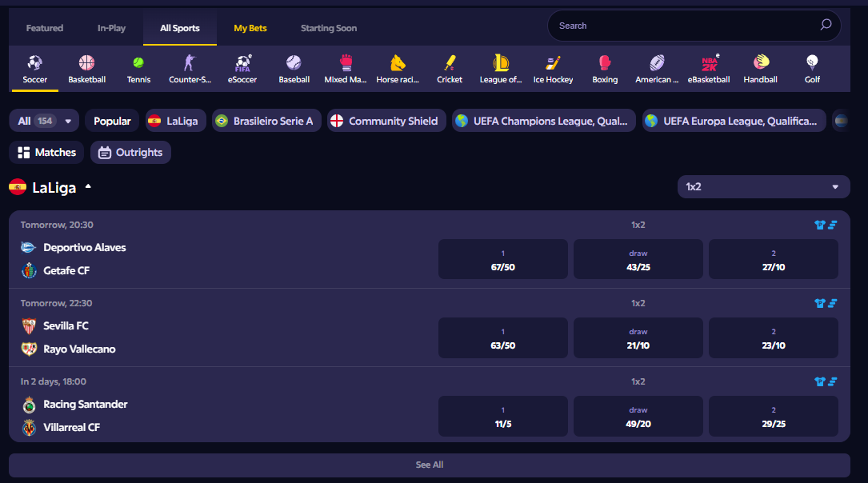The width and height of the screenshot is (868, 483).
Task: Select the eBasketball icon
Action: [709, 62]
